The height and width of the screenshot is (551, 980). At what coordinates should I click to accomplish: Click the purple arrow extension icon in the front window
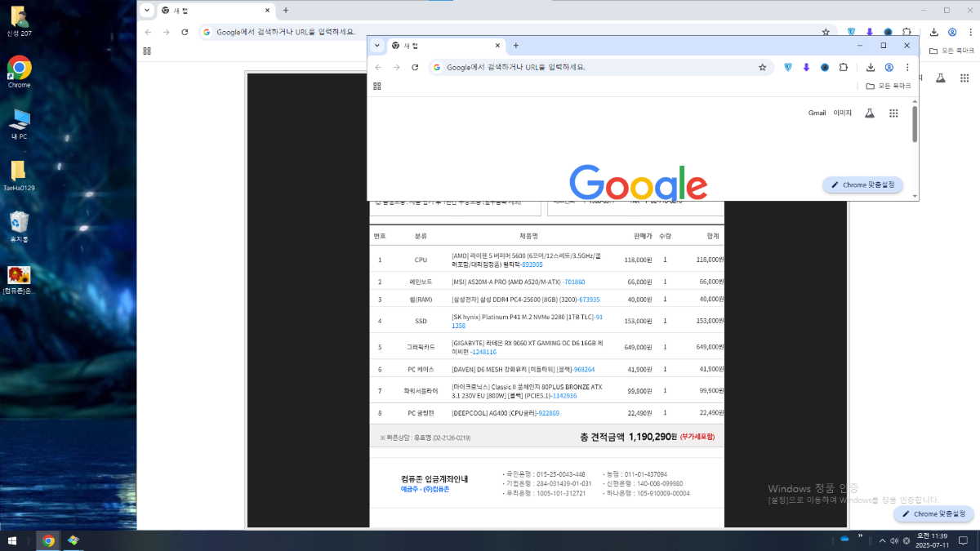point(806,68)
